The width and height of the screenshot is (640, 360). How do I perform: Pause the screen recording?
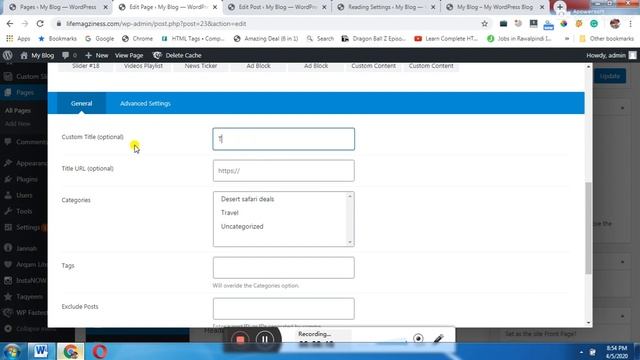(264, 340)
